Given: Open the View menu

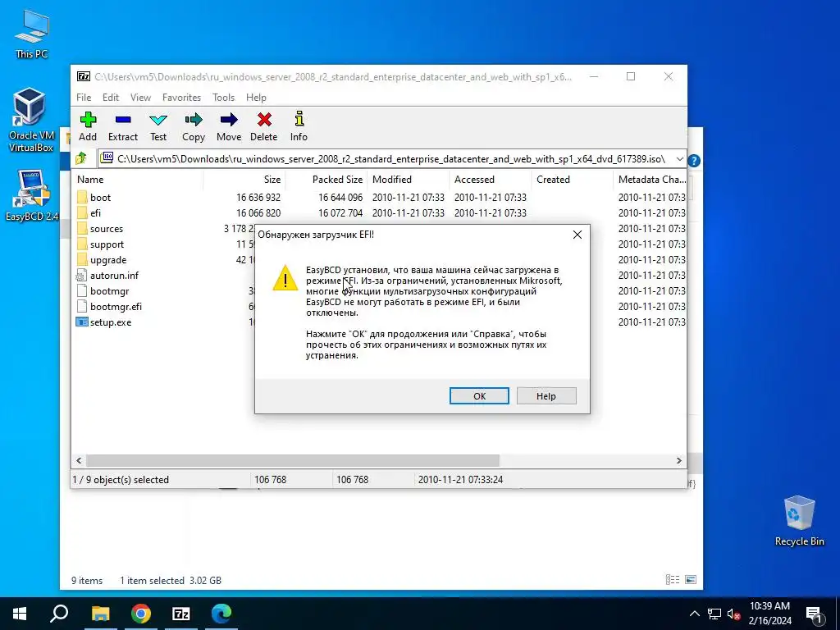Looking at the screenshot, I should click(140, 98).
